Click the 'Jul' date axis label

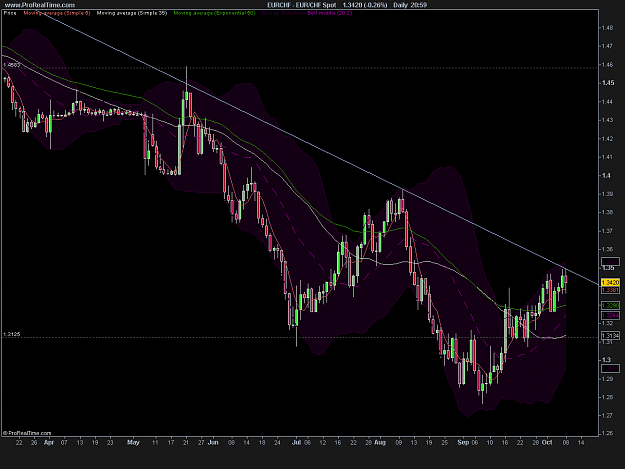click(297, 442)
